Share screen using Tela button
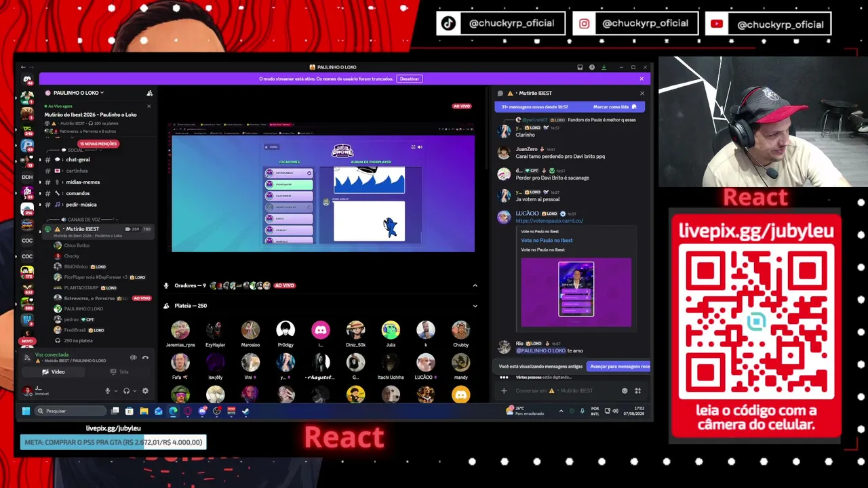The image size is (868, 488). [119, 371]
